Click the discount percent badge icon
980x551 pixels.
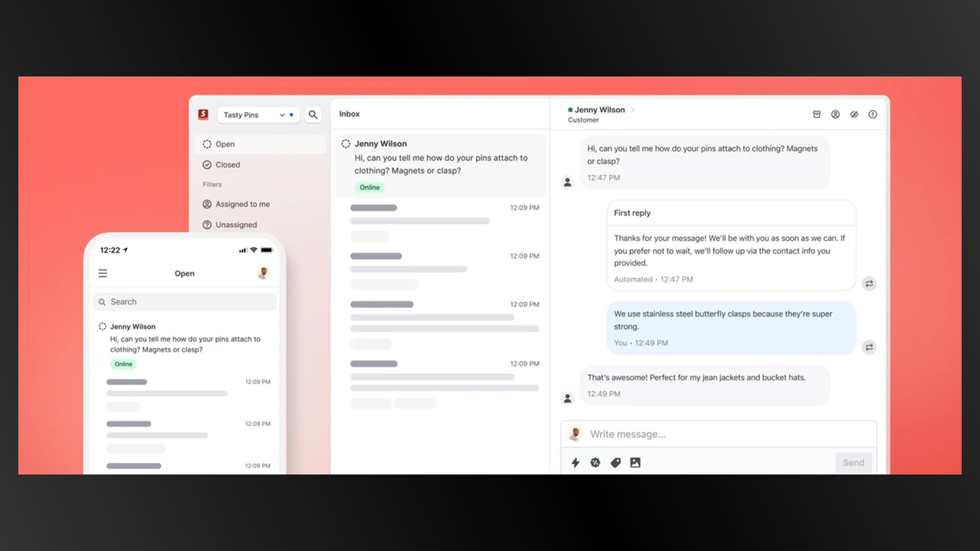pyautogui.click(x=595, y=463)
